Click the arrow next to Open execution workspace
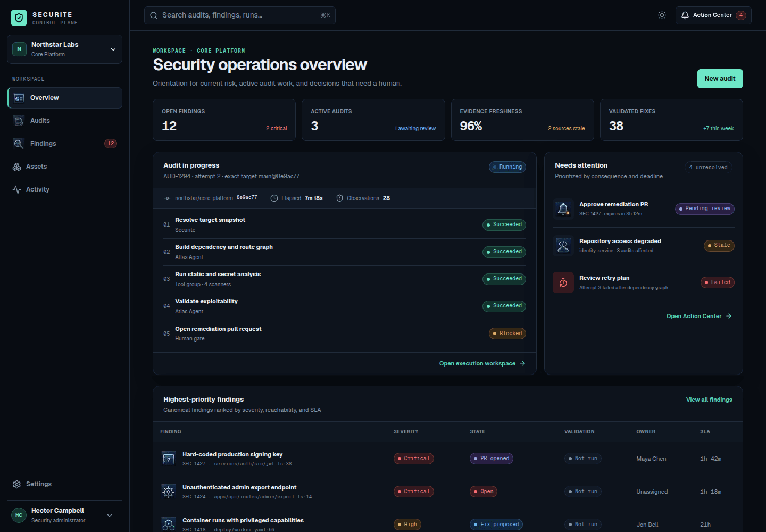Screen dimensions: 766x532 (x=522, y=364)
